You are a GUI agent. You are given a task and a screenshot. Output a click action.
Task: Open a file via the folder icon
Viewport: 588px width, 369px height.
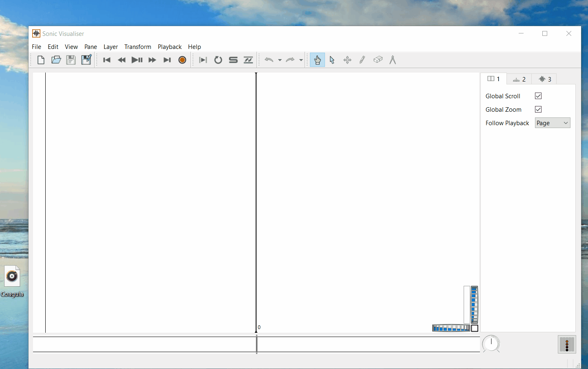tap(56, 60)
